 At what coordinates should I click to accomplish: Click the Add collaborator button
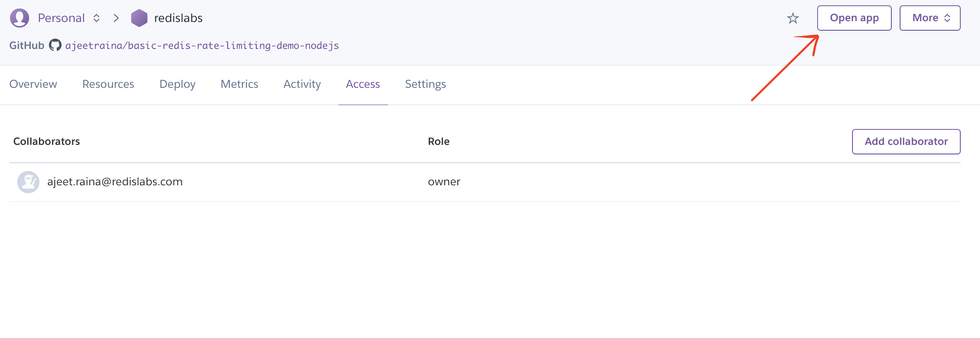[x=906, y=142]
